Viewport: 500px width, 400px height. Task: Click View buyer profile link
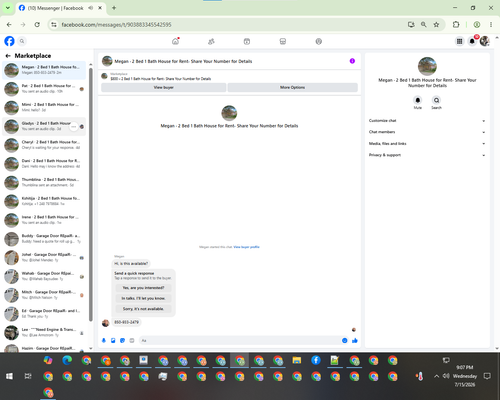(x=246, y=247)
